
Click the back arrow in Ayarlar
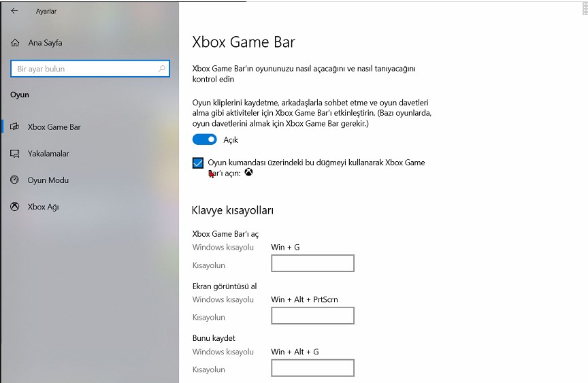pyautogui.click(x=14, y=11)
